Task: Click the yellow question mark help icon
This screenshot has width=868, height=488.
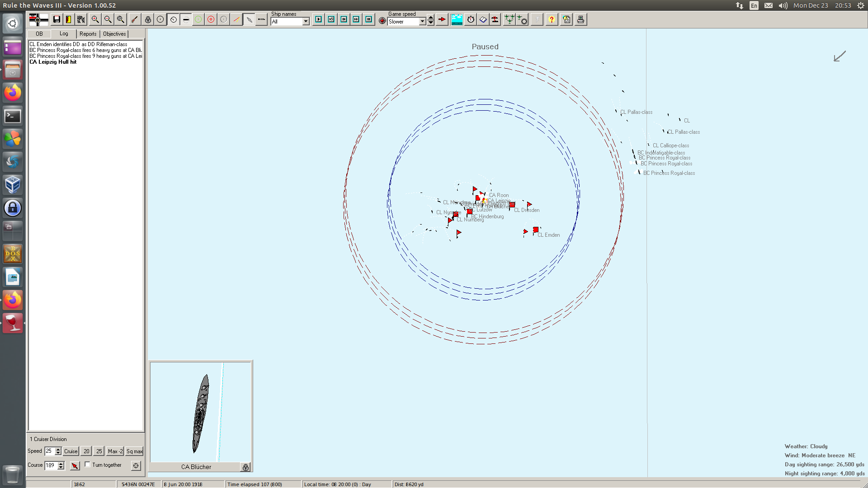Action: pos(552,19)
